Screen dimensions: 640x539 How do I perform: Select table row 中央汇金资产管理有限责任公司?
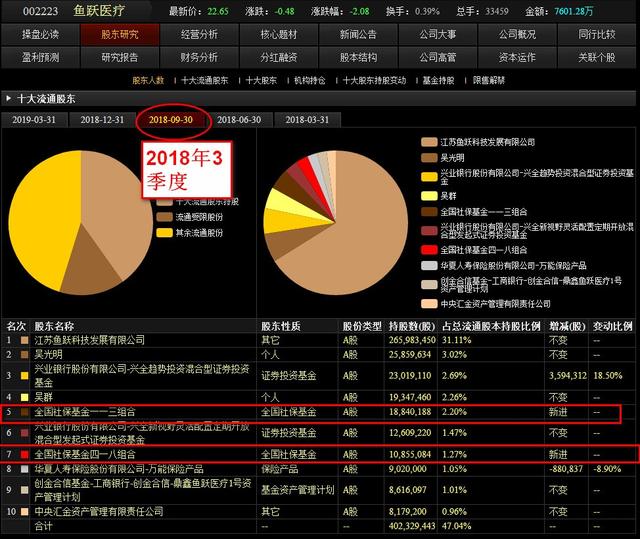(x=318, y=511)
